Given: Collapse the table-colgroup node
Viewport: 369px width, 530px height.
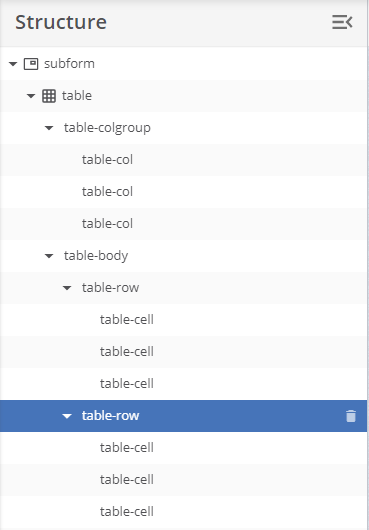Looking at the screenshot, I should click(x=49, y=128).
